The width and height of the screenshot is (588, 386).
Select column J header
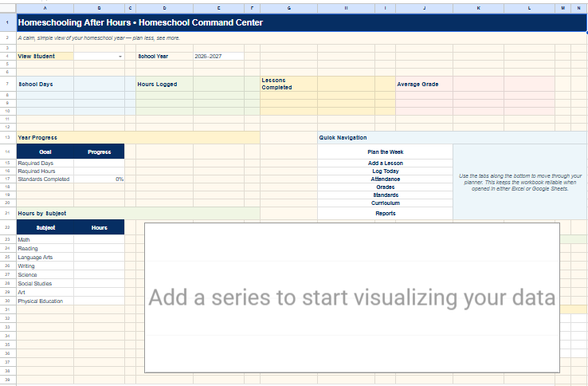(424, 8)
